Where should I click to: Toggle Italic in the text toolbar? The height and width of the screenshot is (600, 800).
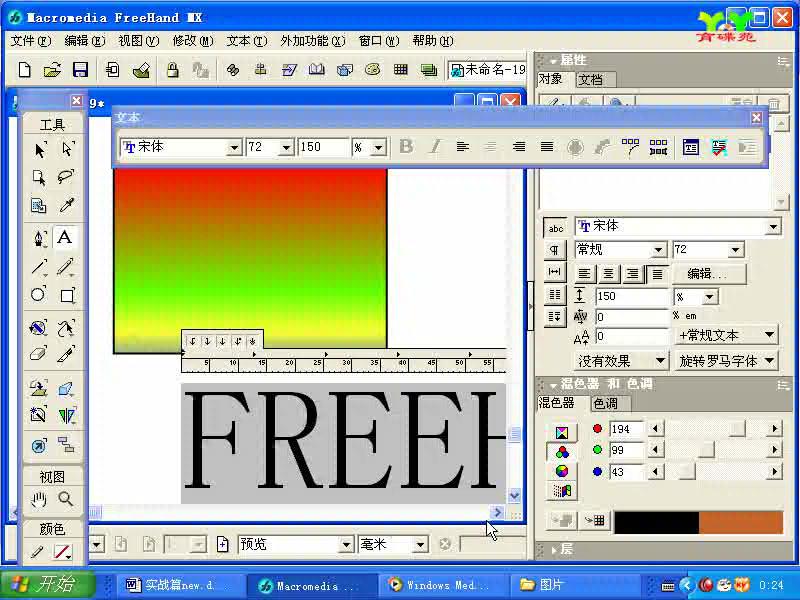[435, 147]
